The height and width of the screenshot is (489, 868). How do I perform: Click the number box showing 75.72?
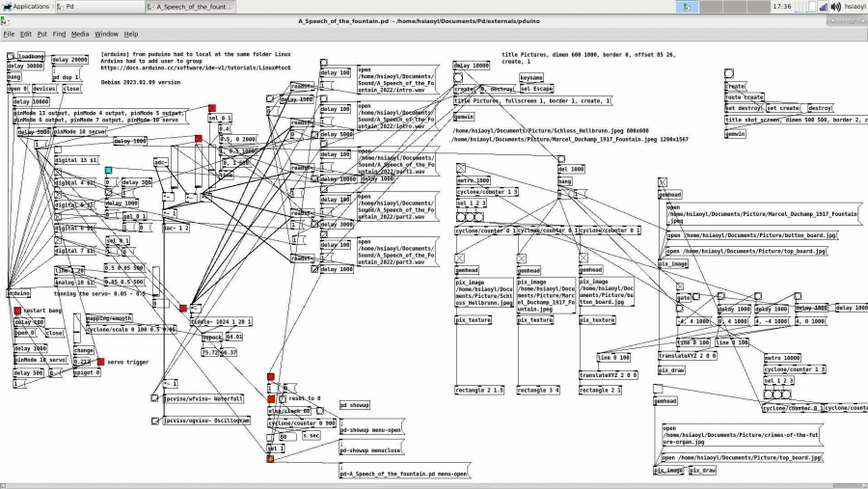tap(210, 352)
